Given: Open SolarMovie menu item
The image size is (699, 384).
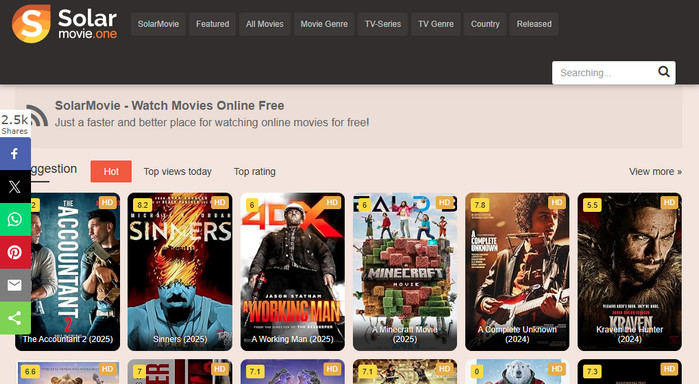Looking at the screenshot, I should tap(158, 24).
